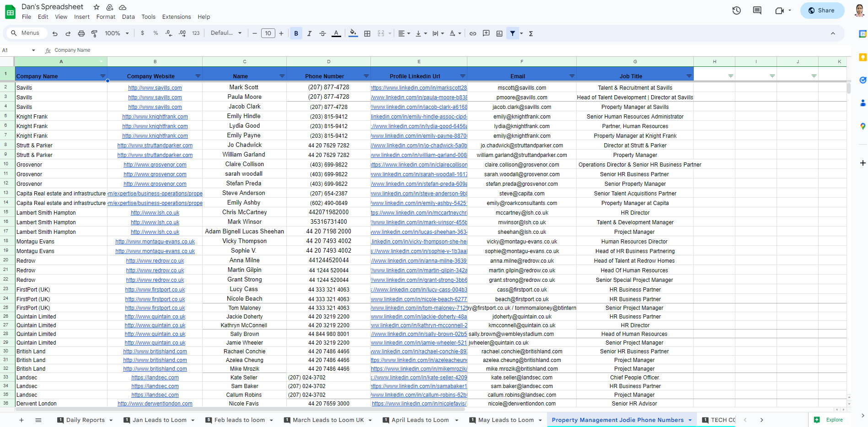Toggle bold formatting
Viewport: 868px width, 427px height.
pos(296,33)
